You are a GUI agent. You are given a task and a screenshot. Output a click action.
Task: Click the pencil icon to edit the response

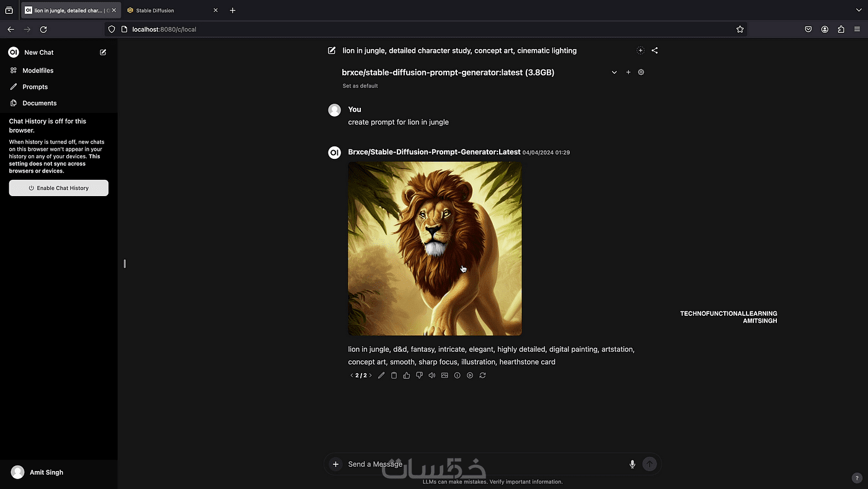[381, 375]
